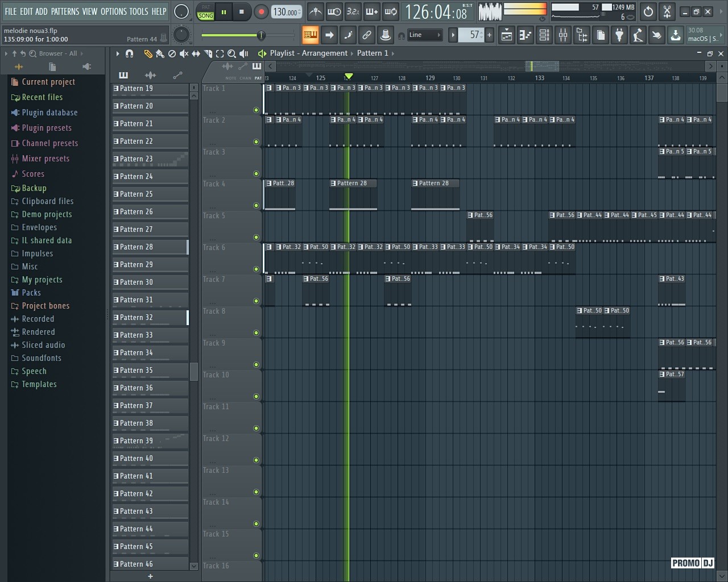
Task: Open the piano roll view
Action: click(x=525, y=35)
